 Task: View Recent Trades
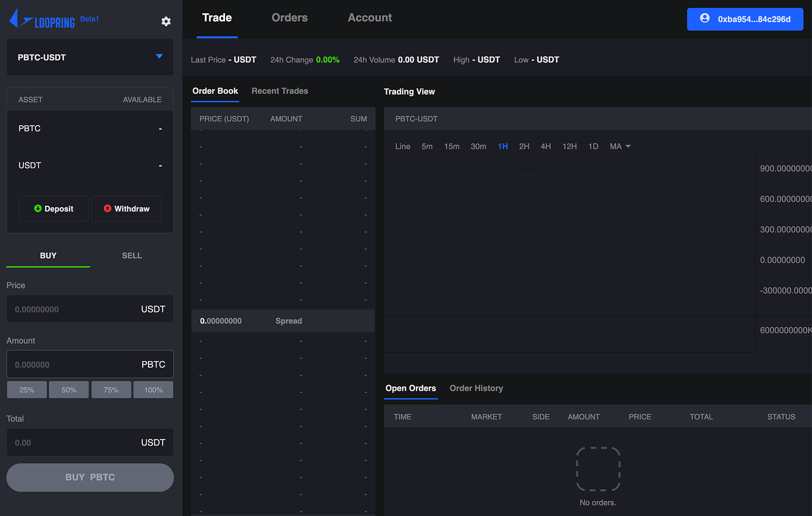(x=280, y=91)
